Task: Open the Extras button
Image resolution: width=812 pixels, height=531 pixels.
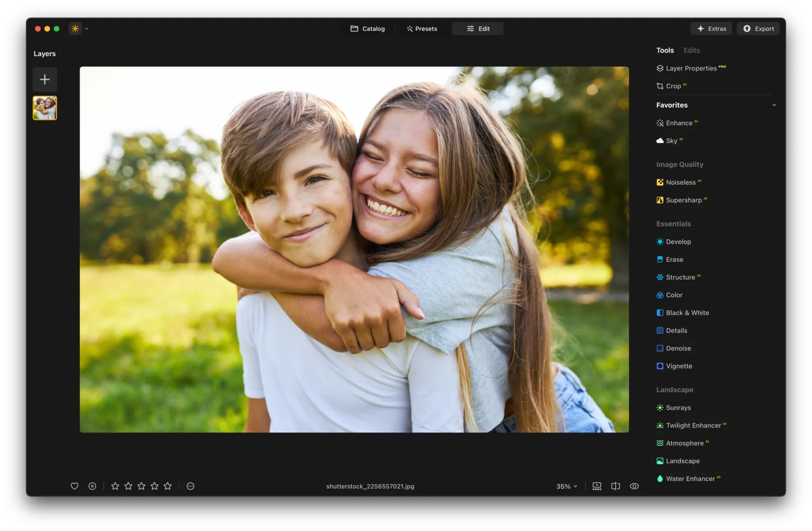Action: coord(711,29)
